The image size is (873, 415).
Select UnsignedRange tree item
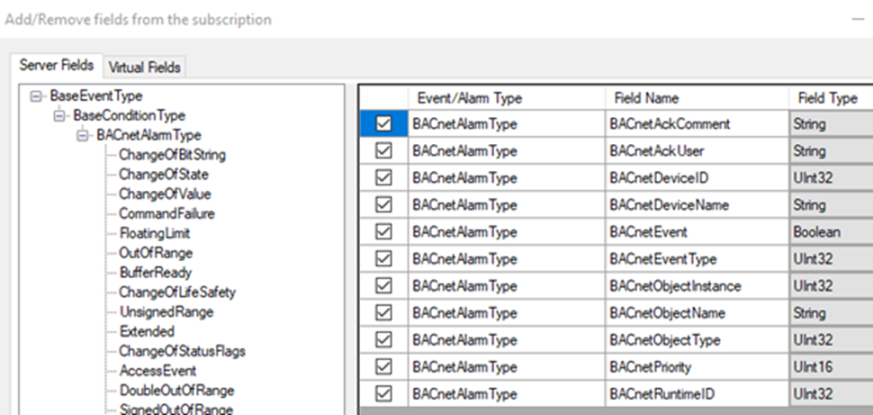(x=166, y=312)
